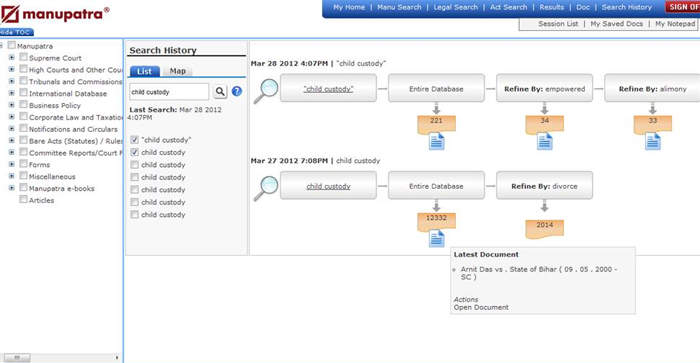Click the SIGN OFF button
Viewport: 700px width, 363px height.
click(683, 7)
